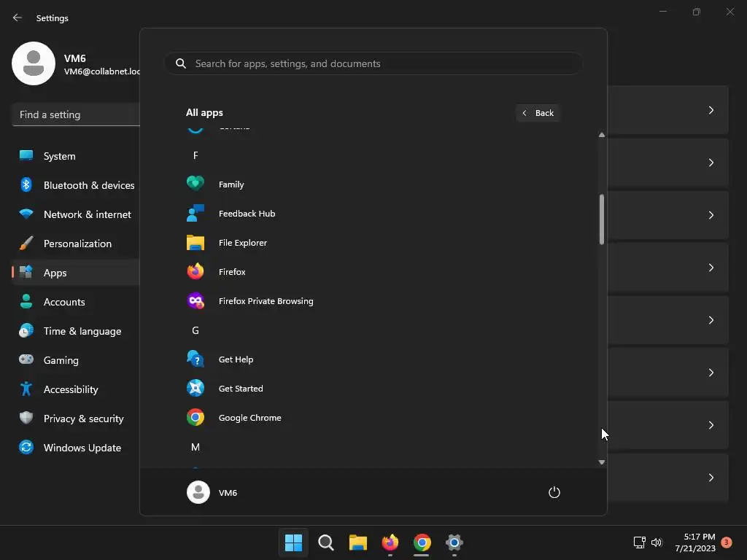747x560 pixels.
Task: Switch to Firefox on the taskbar
Action: click(x=390, y=542)
